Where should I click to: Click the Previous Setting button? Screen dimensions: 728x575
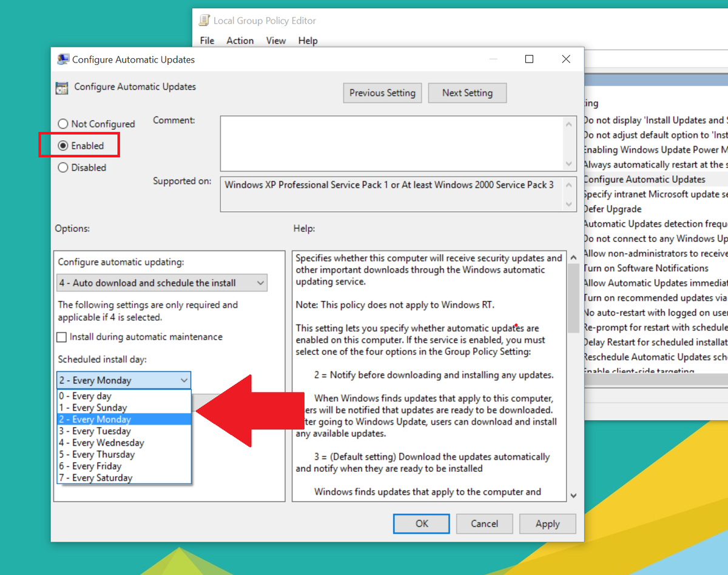(x=382, y=93)
